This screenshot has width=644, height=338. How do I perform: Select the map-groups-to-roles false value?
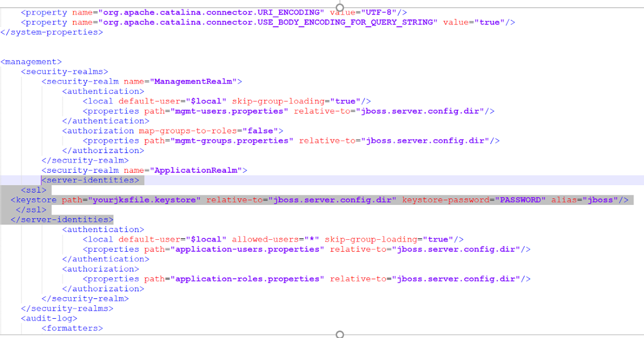tap(260, 130)
